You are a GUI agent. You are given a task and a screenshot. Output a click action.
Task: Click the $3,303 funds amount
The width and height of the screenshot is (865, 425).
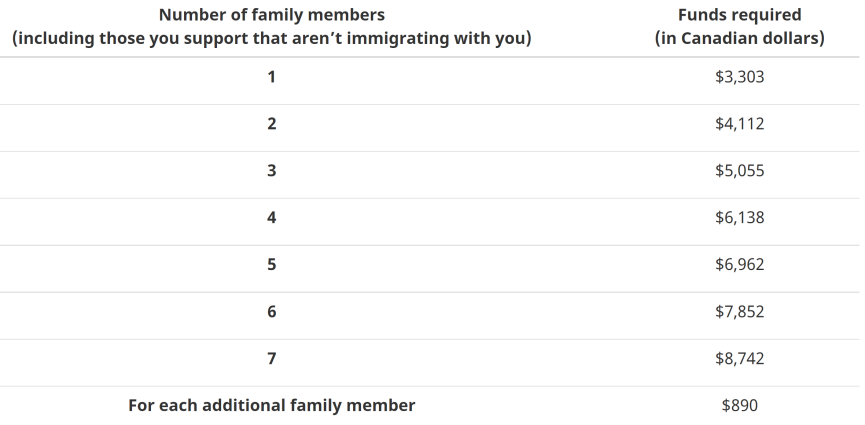[x=739, y=77]
